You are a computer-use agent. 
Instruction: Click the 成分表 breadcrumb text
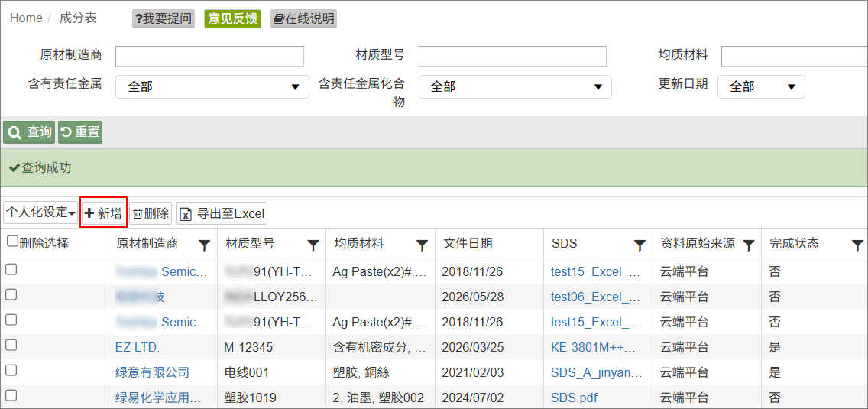(x=77, y=18)
